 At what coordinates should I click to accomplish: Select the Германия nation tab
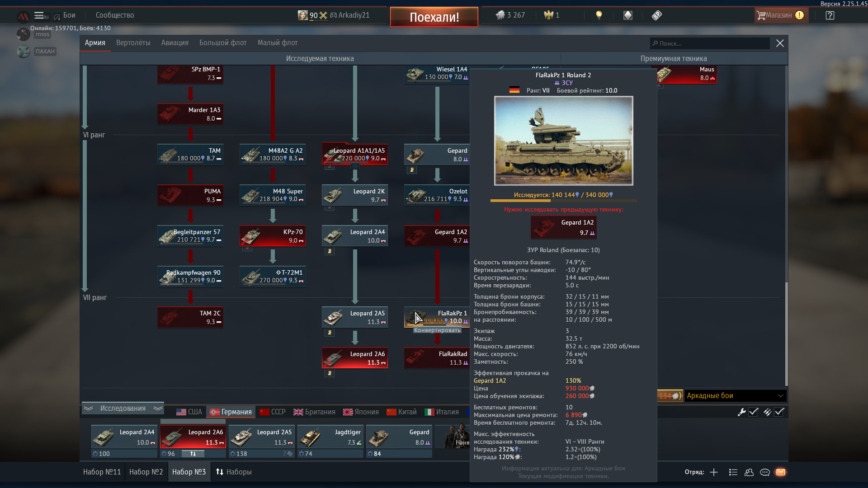231,412
